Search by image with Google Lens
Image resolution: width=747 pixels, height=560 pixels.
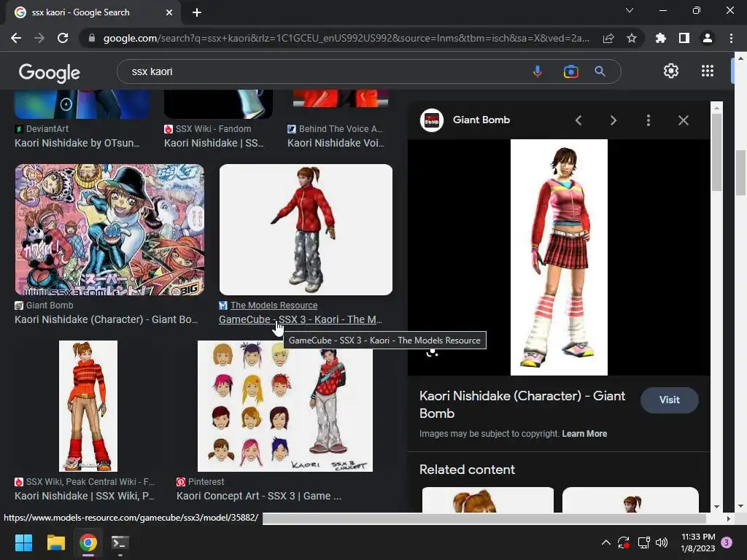pos(570,71)
